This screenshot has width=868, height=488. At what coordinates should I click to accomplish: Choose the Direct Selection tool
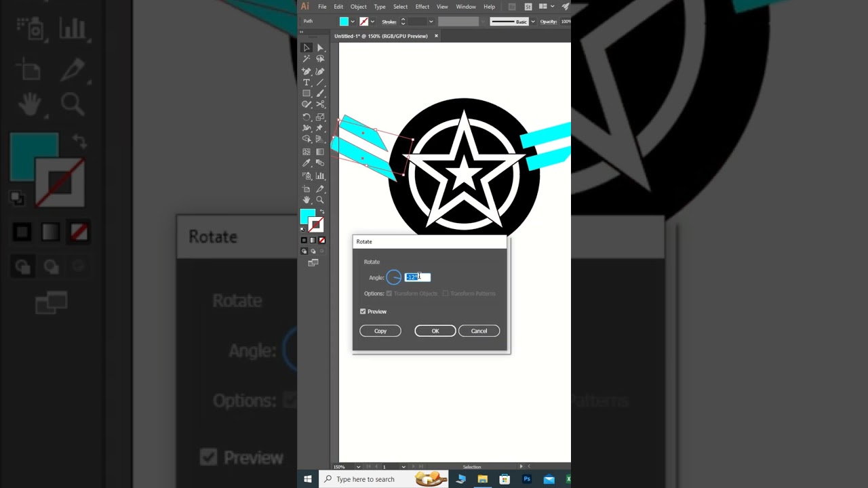320,47
